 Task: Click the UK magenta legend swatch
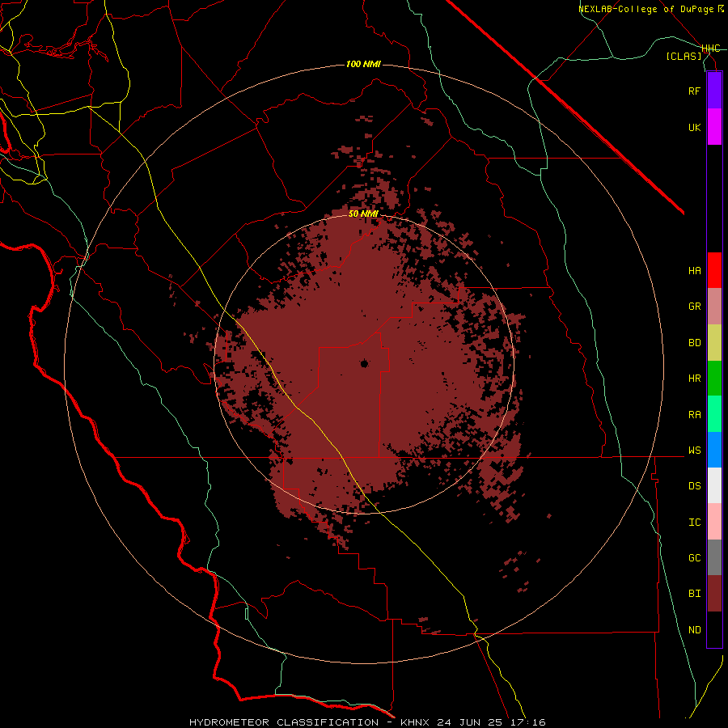[x=714, y=126]
